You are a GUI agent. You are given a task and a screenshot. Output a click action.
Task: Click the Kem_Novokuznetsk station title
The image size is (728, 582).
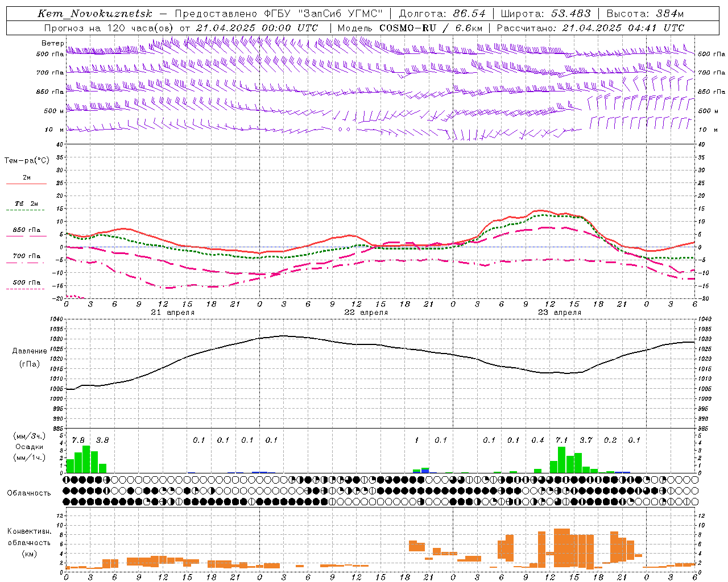tap(95, 14)
